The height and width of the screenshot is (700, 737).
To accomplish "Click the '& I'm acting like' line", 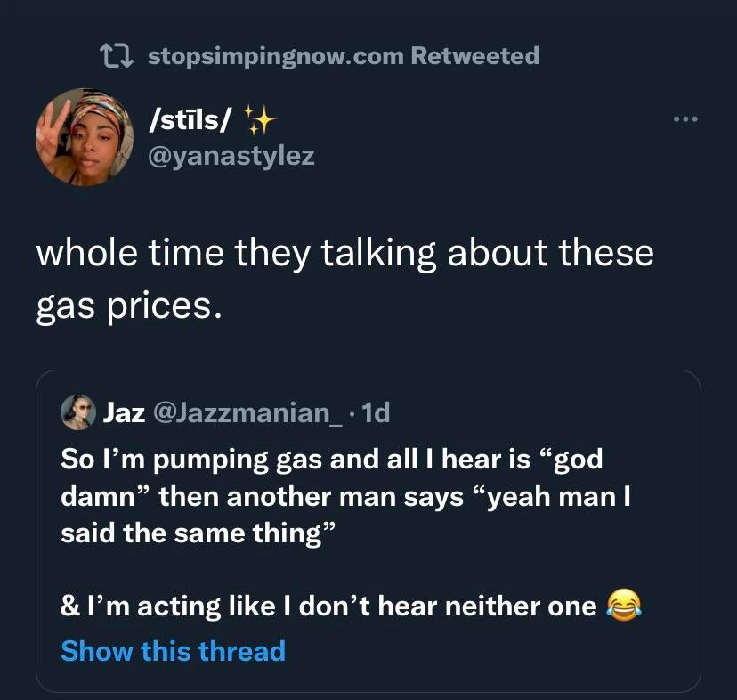I will [x=328, y=606].
